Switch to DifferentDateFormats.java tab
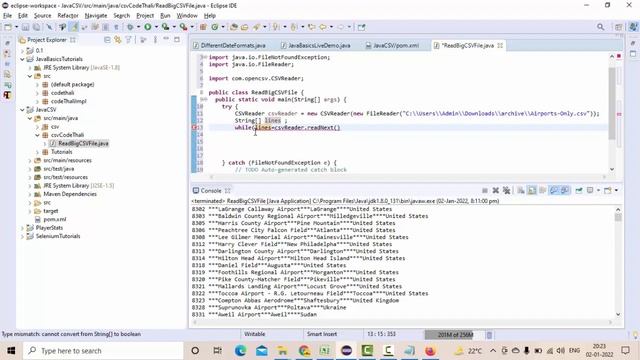The height and width of the screenshot is (360, 640). pyautogui.click(x=233, y=45)
